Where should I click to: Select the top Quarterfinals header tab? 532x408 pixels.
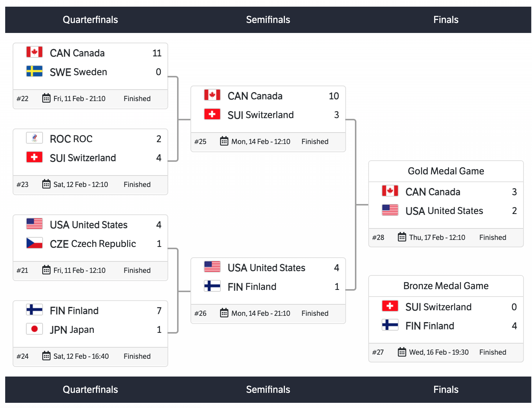(90, 20)
